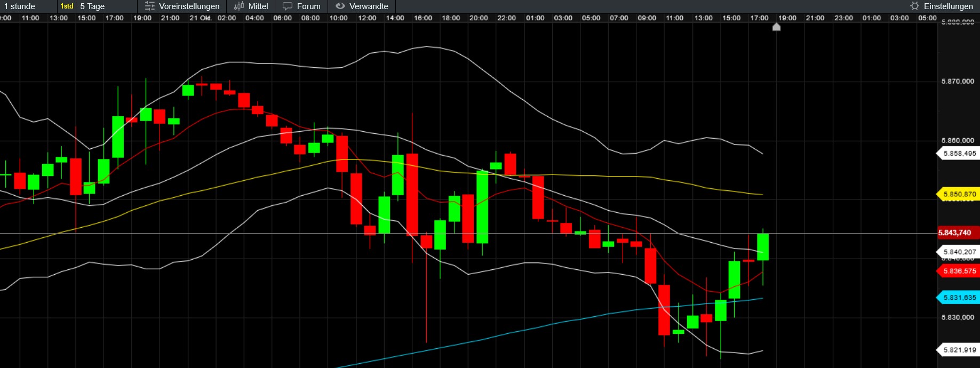Select the white price tag 5.840,207
The width and height of the screenshot is (980, 368).
(x=959, y=252)
